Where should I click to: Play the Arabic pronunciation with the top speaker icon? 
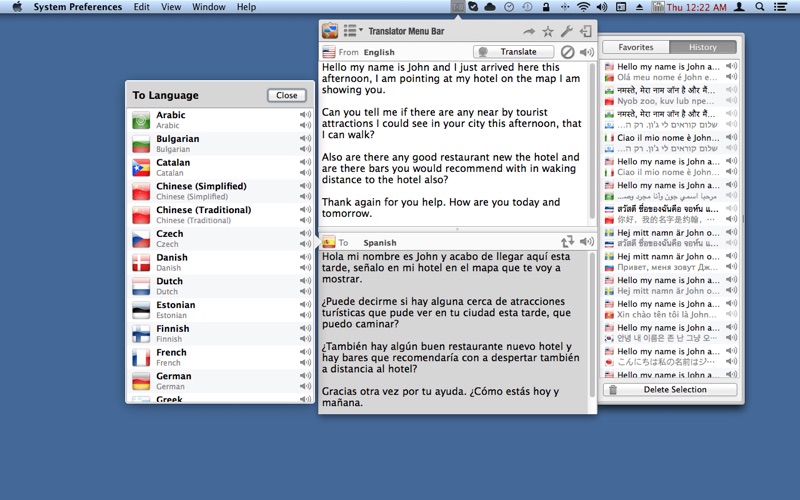point(306,115)
